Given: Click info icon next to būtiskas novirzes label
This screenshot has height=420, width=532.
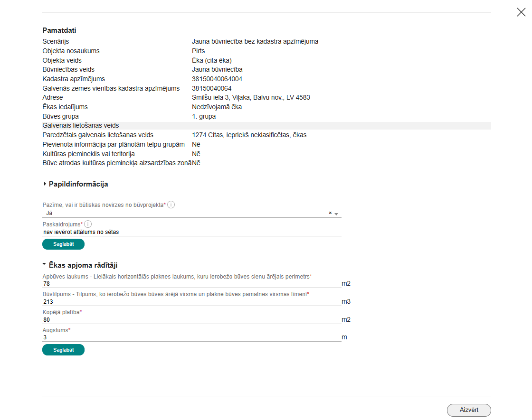Looking at the screenshot, I should tap(171, 205).
